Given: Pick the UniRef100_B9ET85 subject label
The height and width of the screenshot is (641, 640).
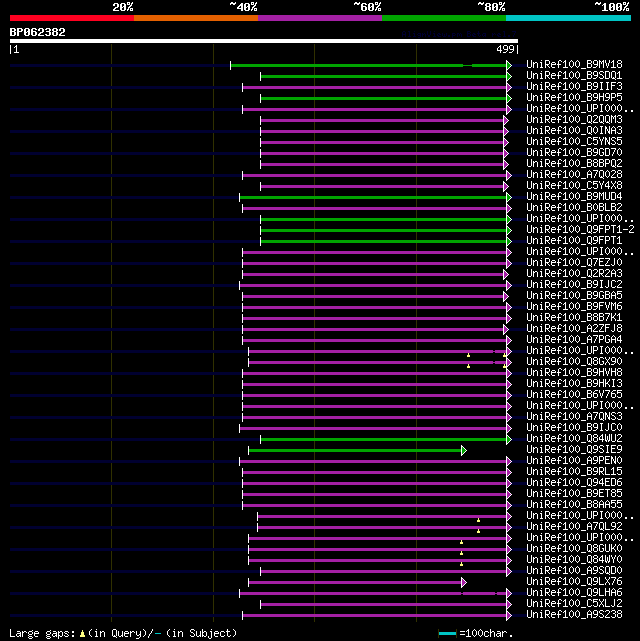Looking at the screenshot, I should (x=574, y=493).
